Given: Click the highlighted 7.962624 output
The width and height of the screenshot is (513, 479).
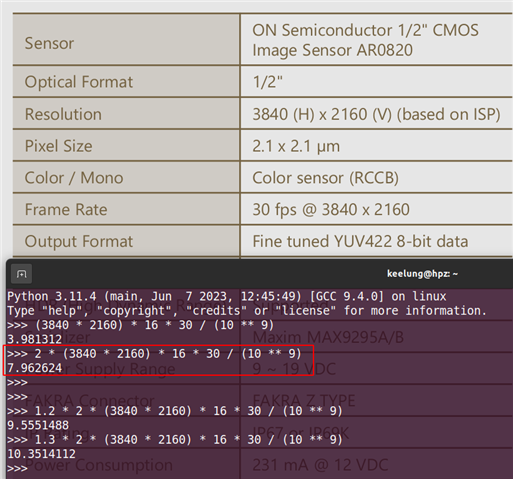Looking at the screenshot, I should (x=35, y=368).
